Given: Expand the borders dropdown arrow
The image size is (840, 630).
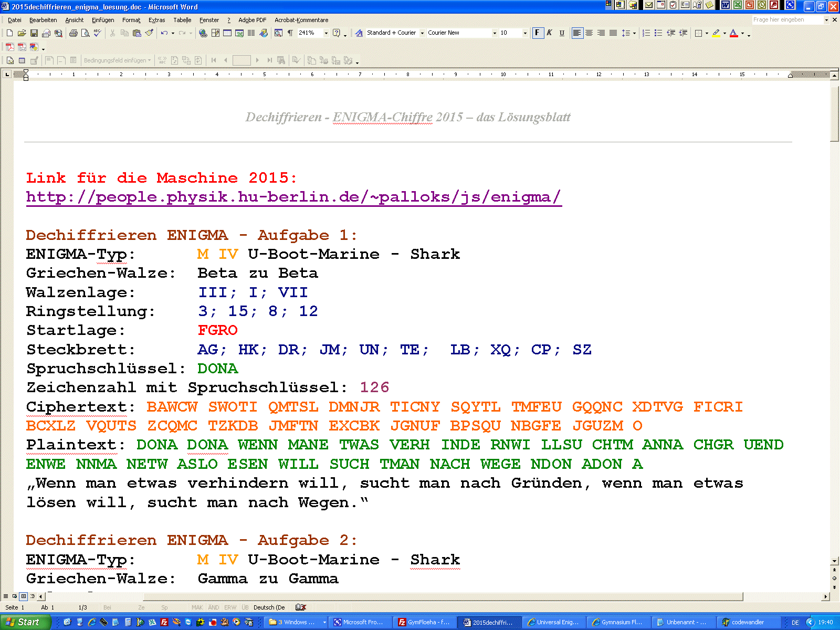Looking at the screenshot, I should (x=707, y=33).
